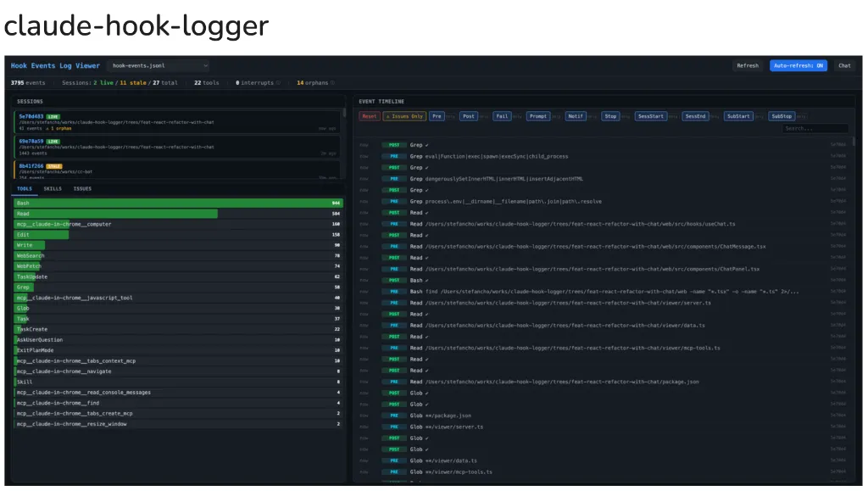Viewport: 868px width, 491px height.
Task: Click the Bash tool usage bar
Action: (x=170, y=203)
